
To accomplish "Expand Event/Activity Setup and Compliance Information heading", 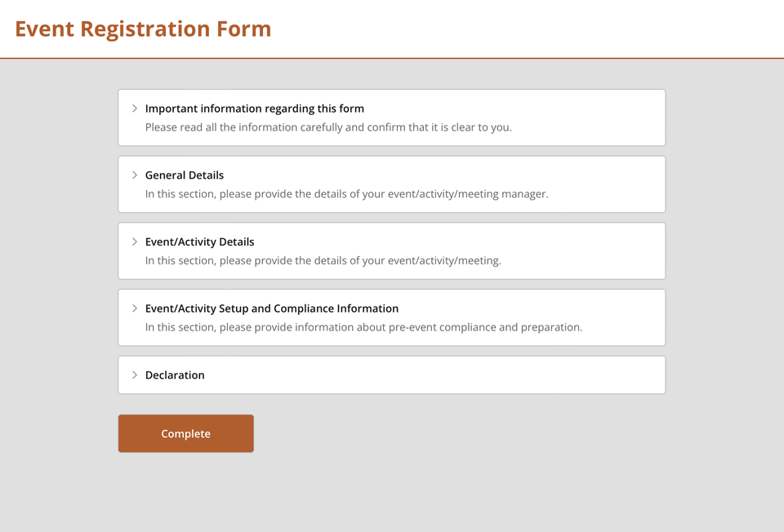I will click(x=272, y=308).
